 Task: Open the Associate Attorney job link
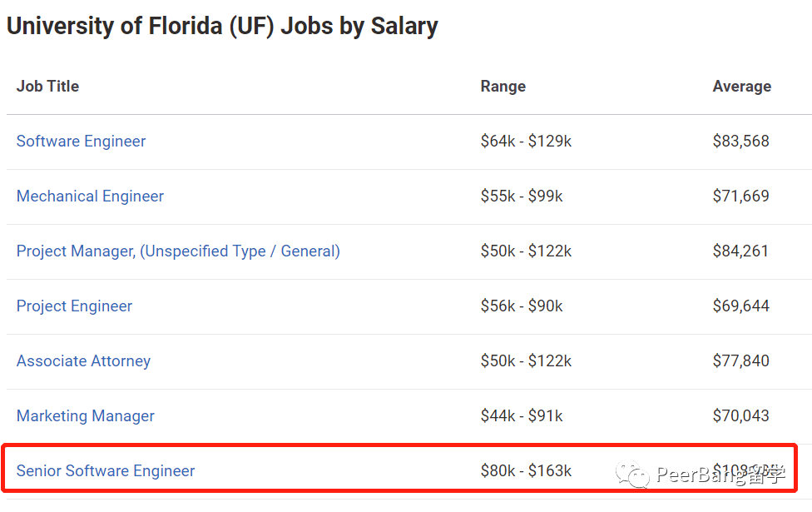point(83,360)
